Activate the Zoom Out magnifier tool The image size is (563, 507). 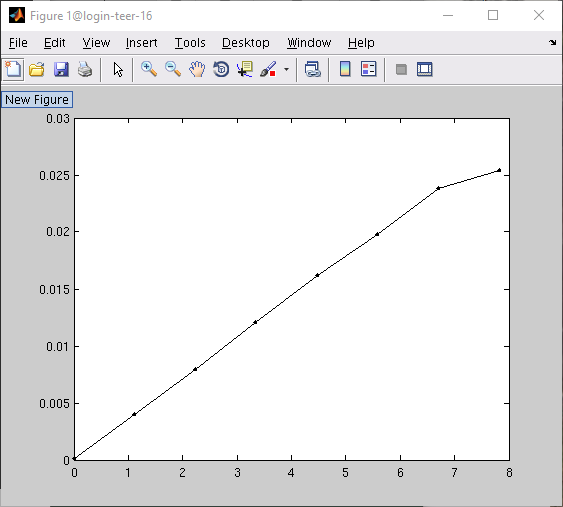coord(173,69)
